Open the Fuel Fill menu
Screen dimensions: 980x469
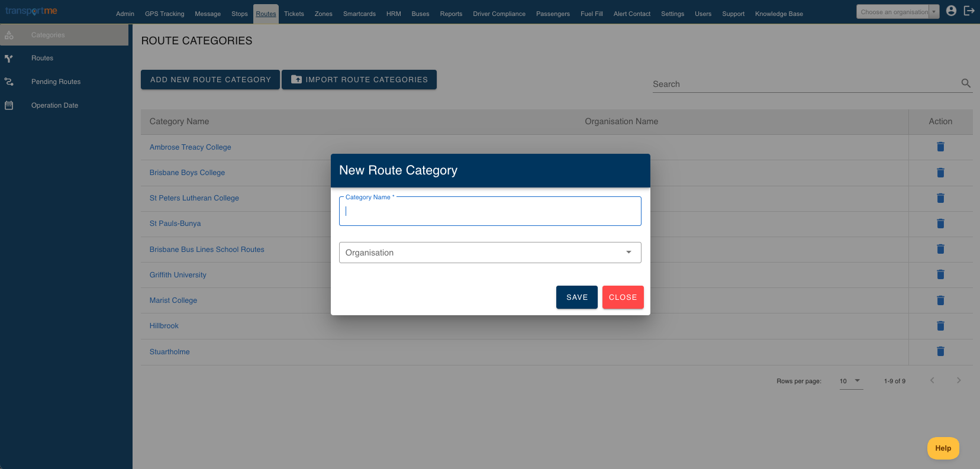click(592, 14)
